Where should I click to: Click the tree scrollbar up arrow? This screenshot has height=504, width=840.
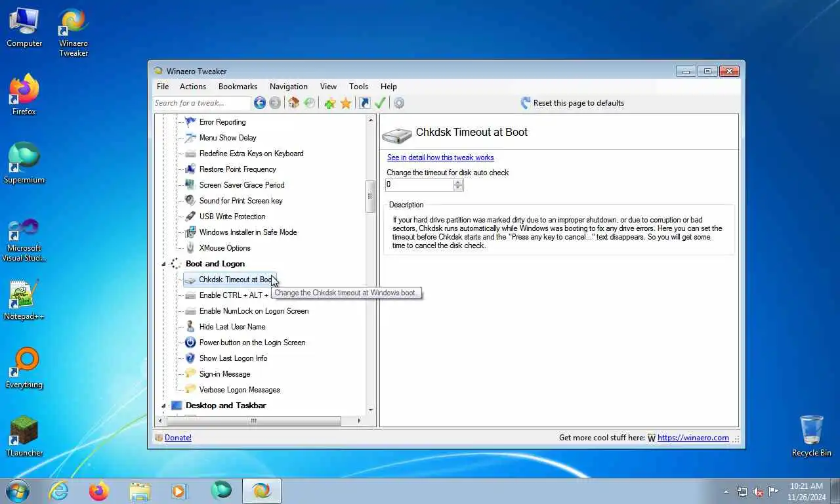pyautogui.click(x=371, y=120)
